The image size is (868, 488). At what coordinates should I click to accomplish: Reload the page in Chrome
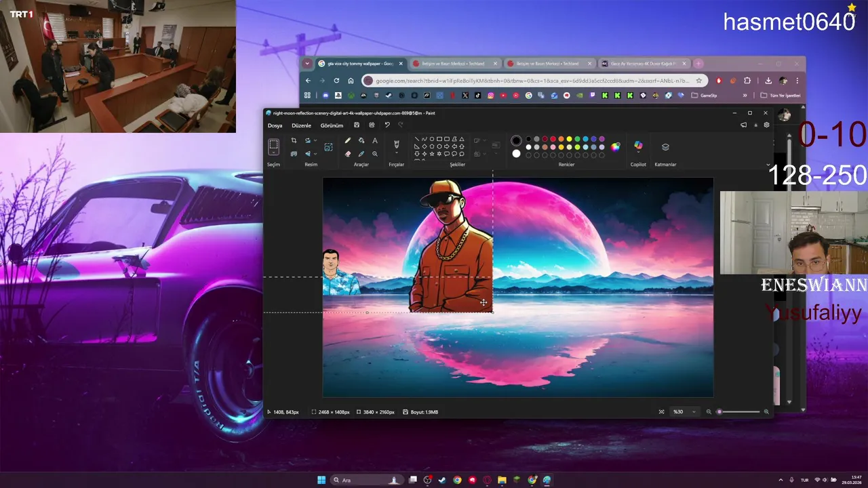337,81
